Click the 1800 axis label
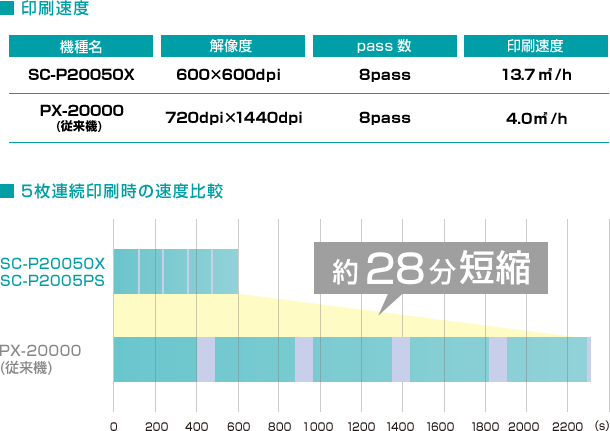The width and height of the screenshot is (610, 431). pos(485,426)
